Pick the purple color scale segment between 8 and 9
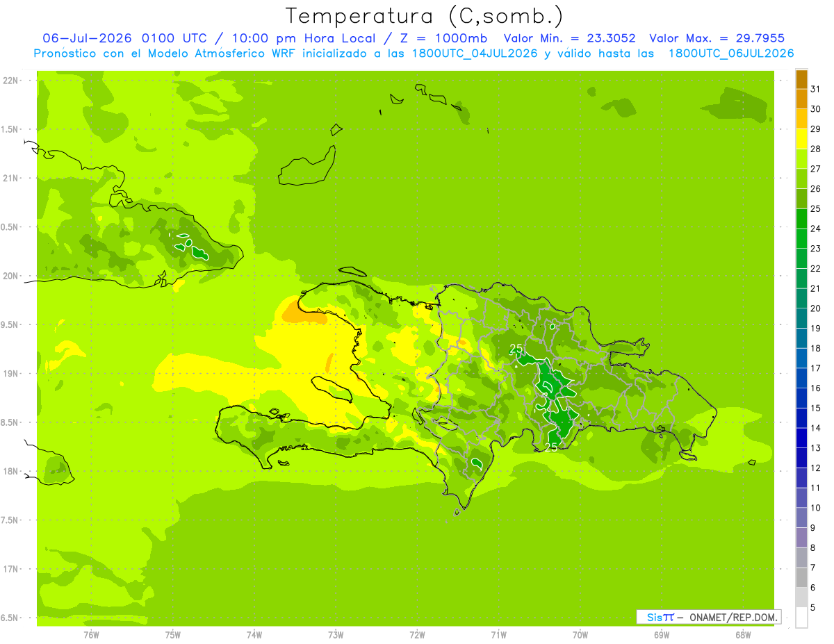 pyautogui.click(x=801, y=538)
